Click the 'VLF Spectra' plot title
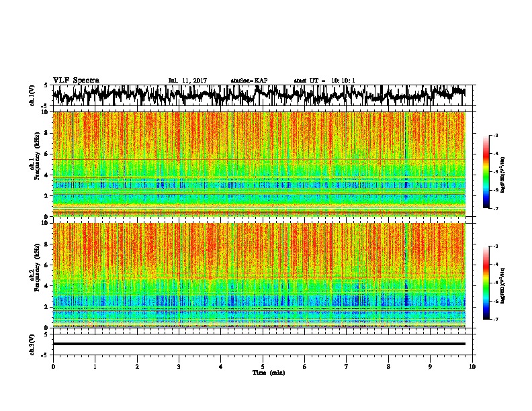The height and width of the screenshot is (411, 532). (76, 81)
